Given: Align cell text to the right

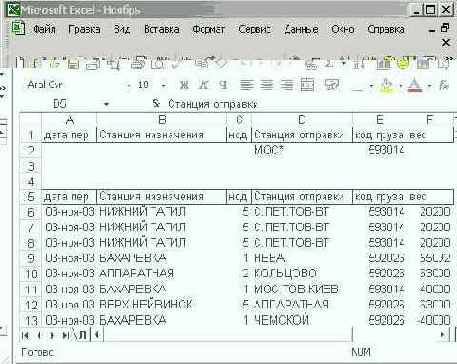Looking at the screenshot, I should tap(286, 85).
